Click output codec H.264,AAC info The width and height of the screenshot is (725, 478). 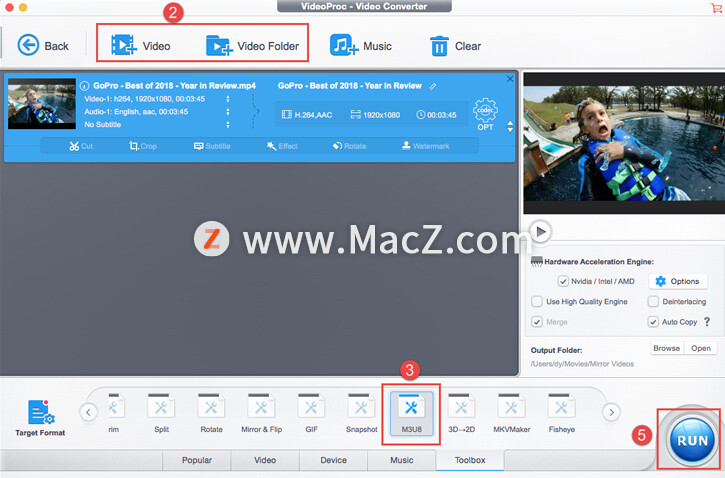click(307, 115)
